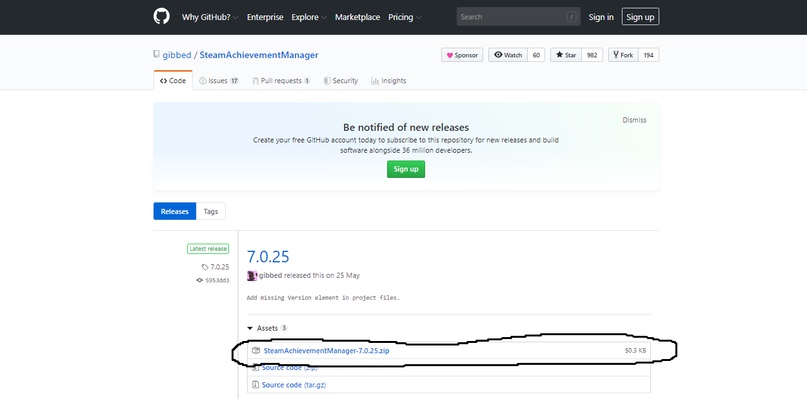
Task: Click the tar.gz archive file icon
Action: (x=255, y=385)
